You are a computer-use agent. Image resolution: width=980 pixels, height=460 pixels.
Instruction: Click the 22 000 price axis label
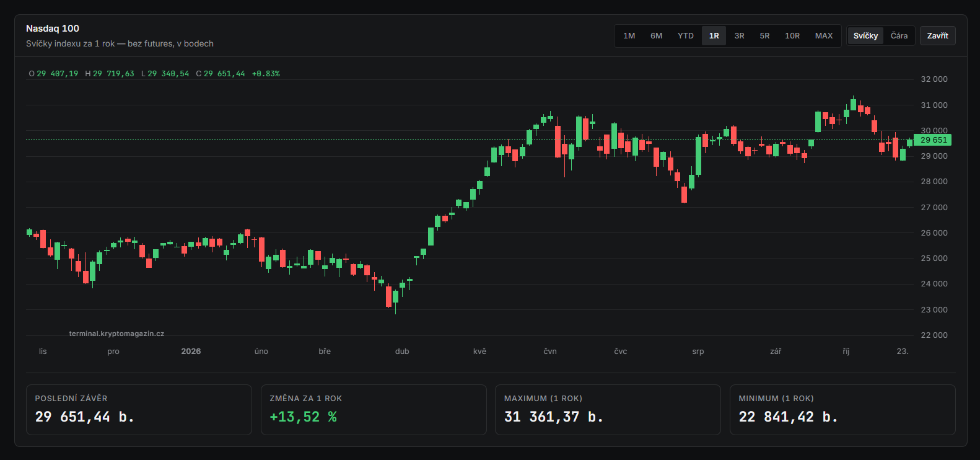click(x=934, y=335)
